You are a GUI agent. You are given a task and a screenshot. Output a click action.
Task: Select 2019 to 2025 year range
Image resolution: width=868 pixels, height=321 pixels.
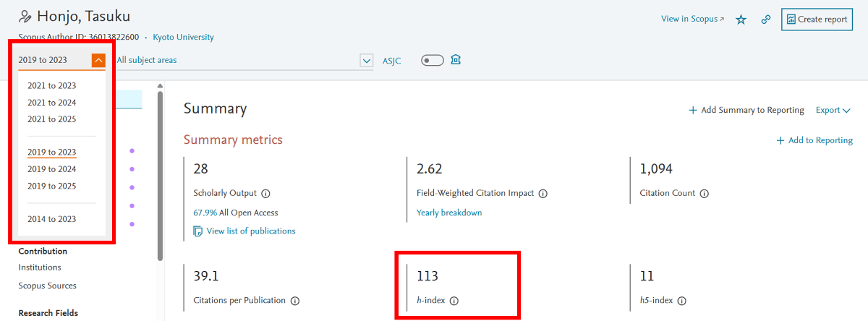tap(51, 186)
